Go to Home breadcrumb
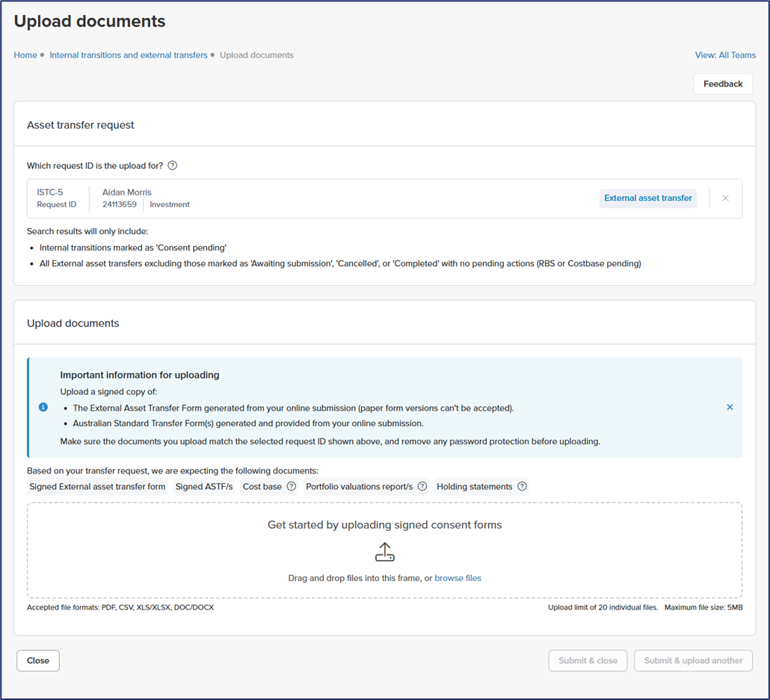The image size is (770, 700). coord(25,55)
